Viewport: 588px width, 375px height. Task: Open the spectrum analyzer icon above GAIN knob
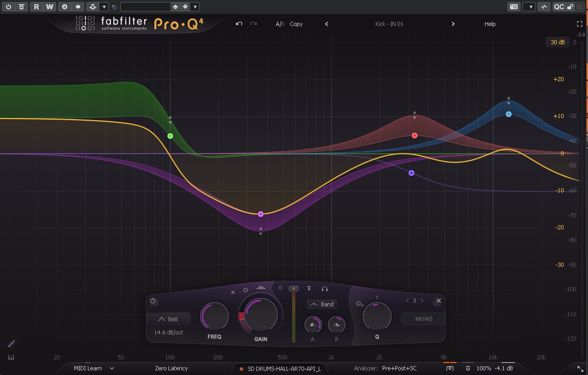260,287
